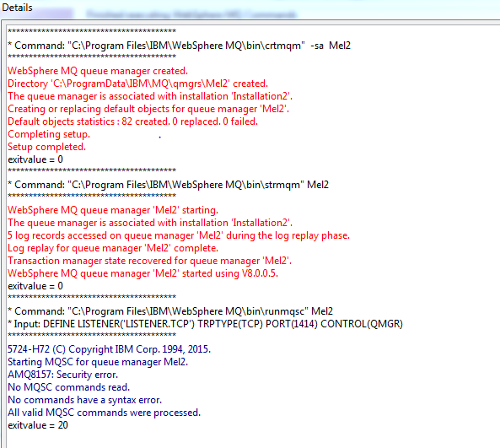This screenshot has width=500, height=448.
Task: Click the 'No MQSC commands read.' line
Action: pos(68,387)
